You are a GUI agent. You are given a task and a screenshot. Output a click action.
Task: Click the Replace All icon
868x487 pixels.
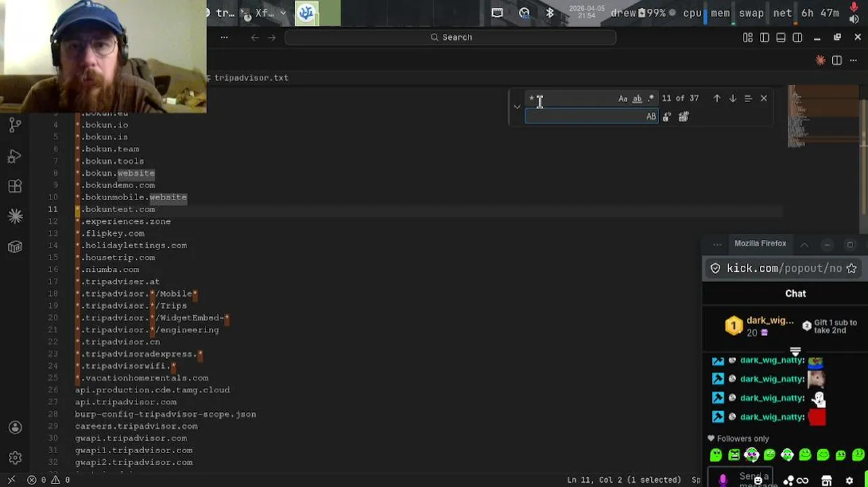(683, 117)
